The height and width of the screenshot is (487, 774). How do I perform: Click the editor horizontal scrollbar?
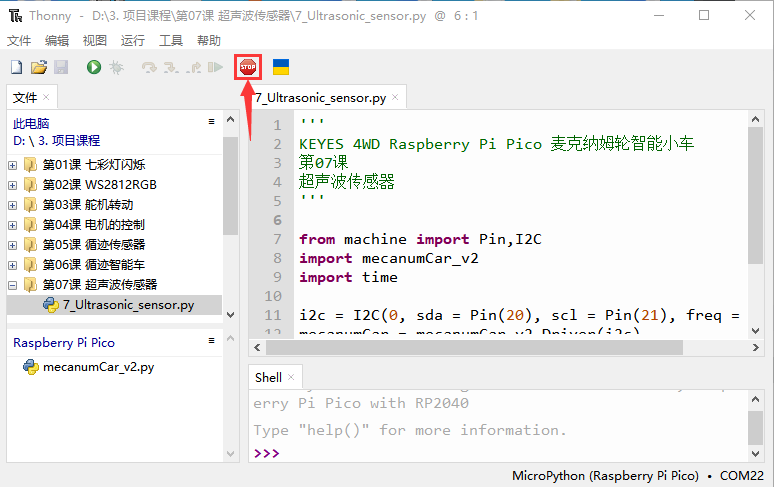click(474, 347)
